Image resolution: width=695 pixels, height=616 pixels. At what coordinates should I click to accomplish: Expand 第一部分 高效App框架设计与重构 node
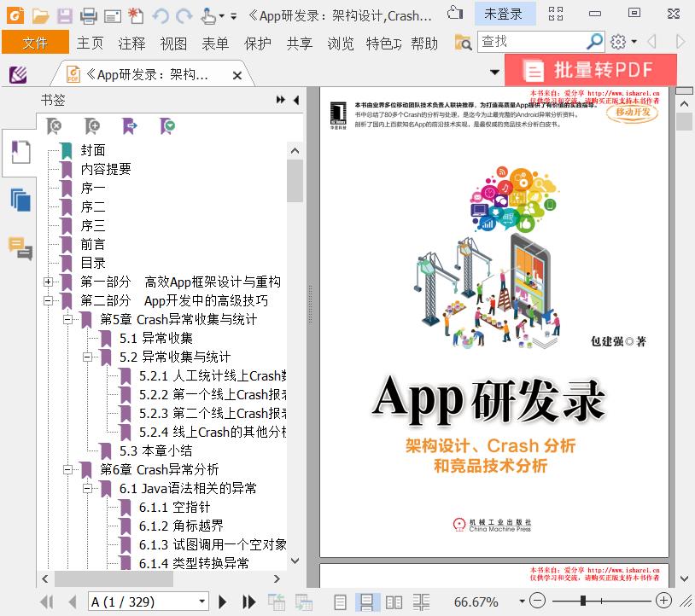coord(49,282)
